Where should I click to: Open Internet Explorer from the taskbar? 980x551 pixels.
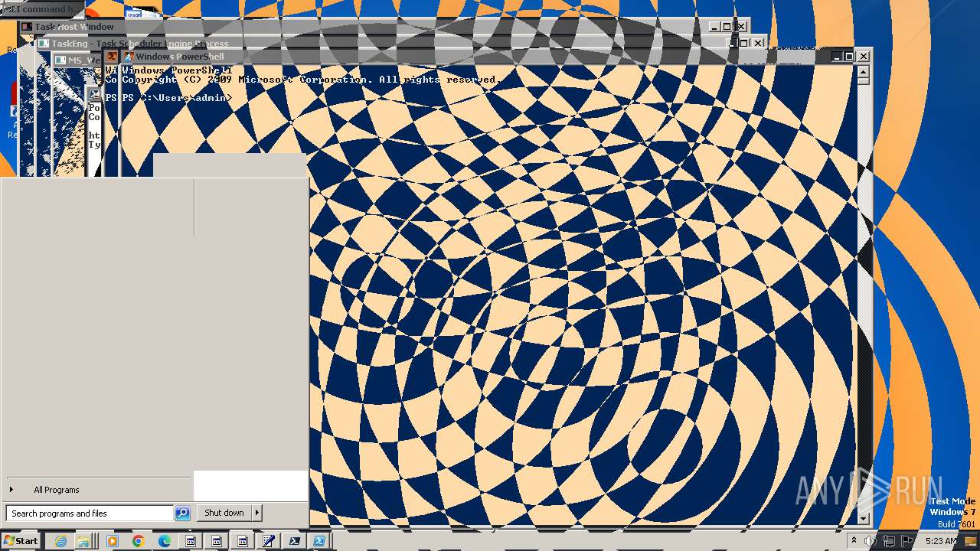60,541
